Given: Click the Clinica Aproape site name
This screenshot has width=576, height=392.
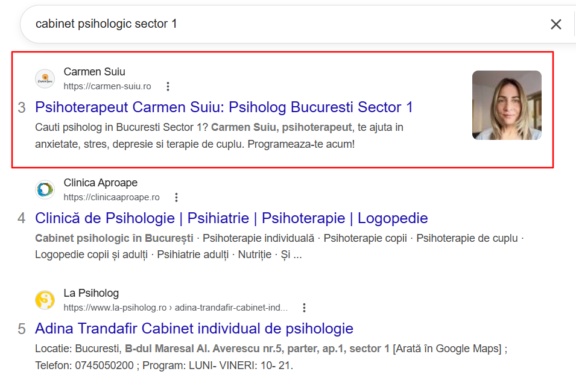Looking at the screenshot, I should 101,183.
